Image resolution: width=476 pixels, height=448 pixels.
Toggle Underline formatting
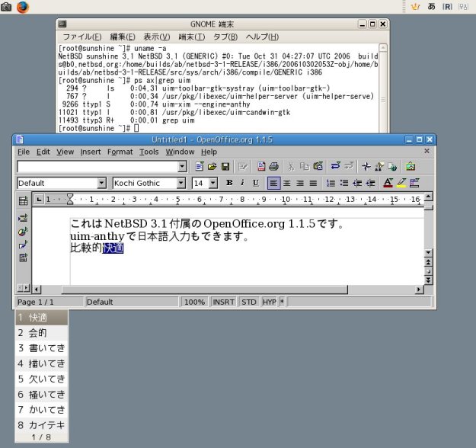(256, 183)
